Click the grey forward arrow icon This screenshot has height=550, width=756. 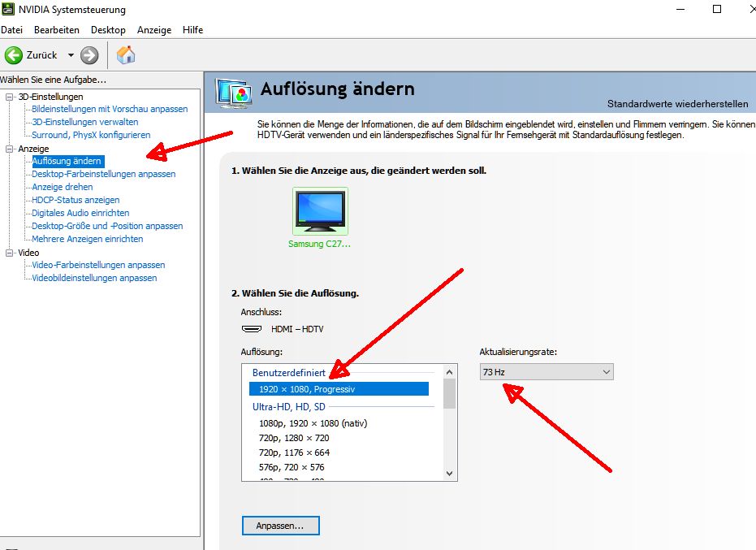coord(89,55)
